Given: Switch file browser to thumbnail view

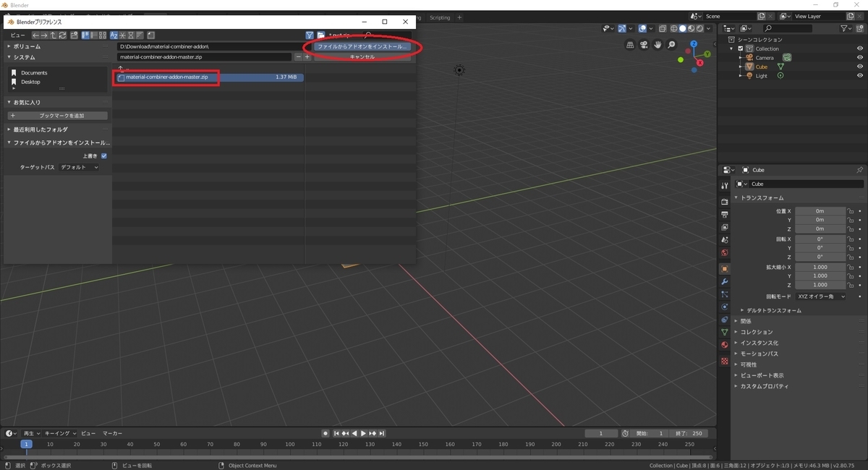Looking at the screenshot, I should pyautogui.click(x=103, y=35).
